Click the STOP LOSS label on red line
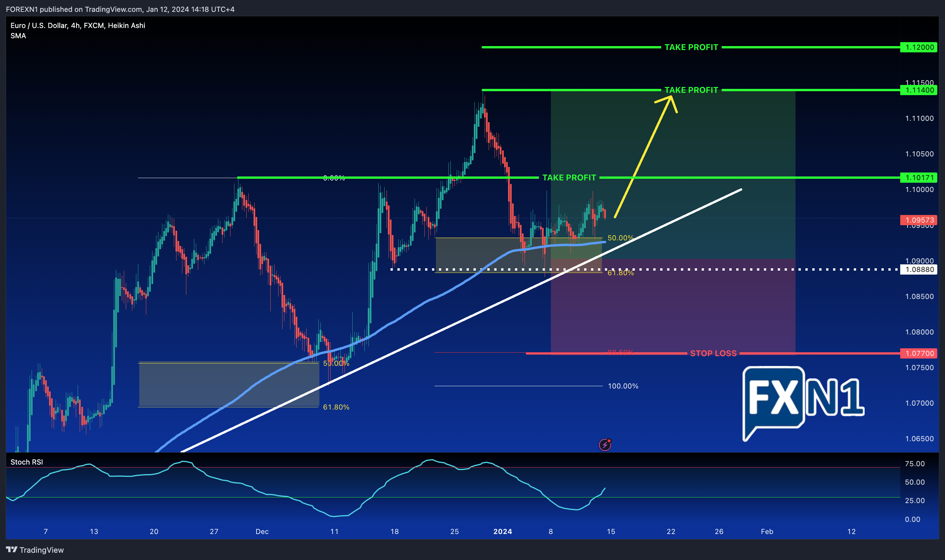The height and width of the screenshot is (560, 945). pos(713,353)
